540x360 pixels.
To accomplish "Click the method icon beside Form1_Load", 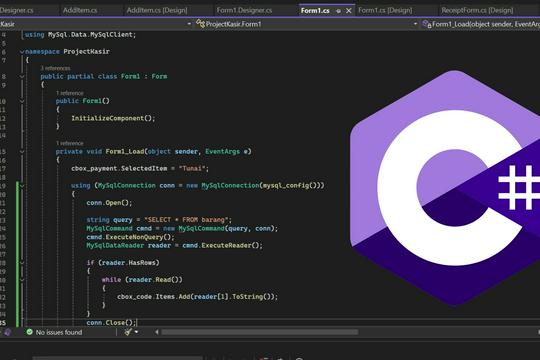I will point(427,24).
